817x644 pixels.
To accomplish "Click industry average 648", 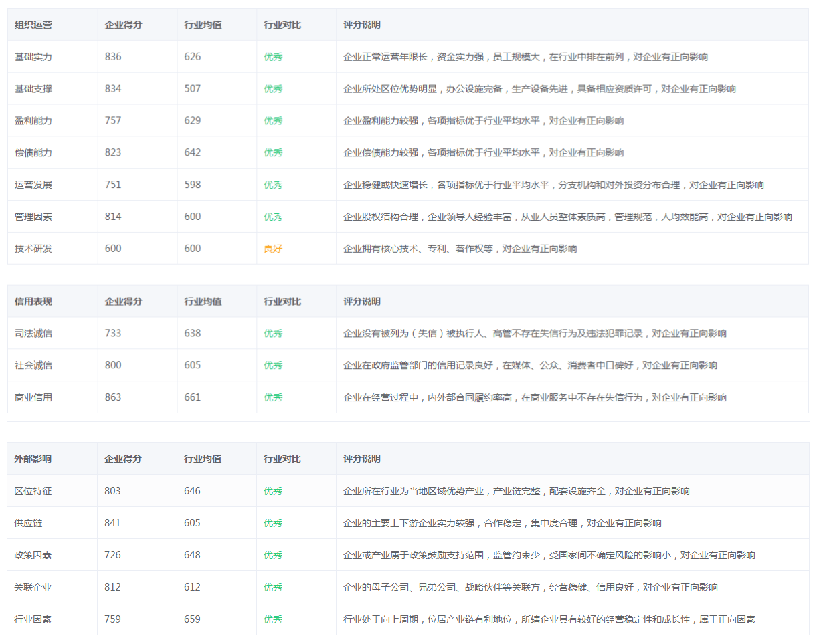I will pyautogui.click(x=192, y=556).
